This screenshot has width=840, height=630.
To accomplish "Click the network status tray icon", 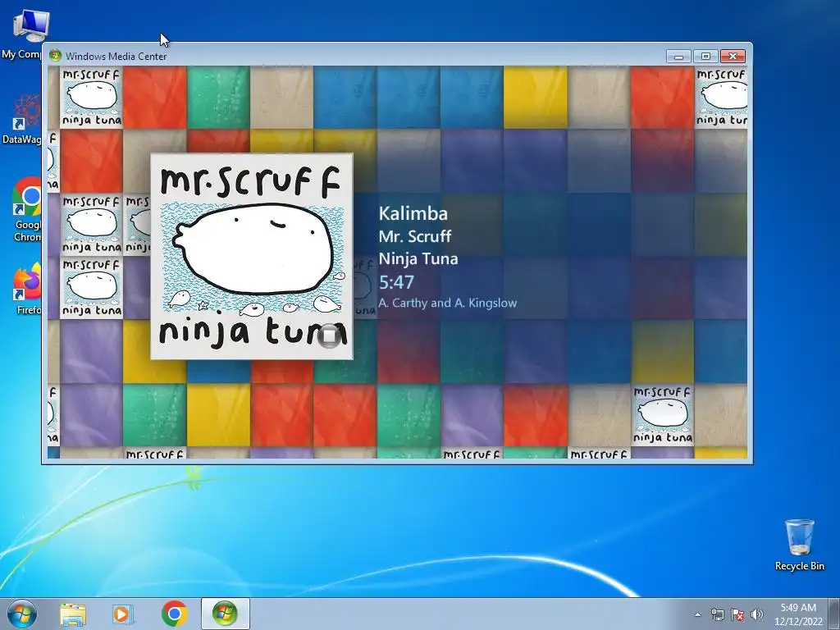I will point(717,614).
